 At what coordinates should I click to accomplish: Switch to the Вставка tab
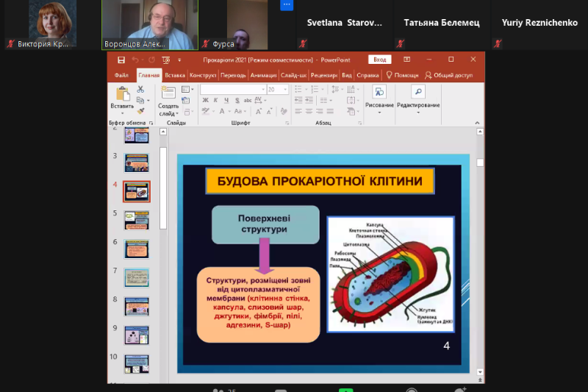pos(175,76)
